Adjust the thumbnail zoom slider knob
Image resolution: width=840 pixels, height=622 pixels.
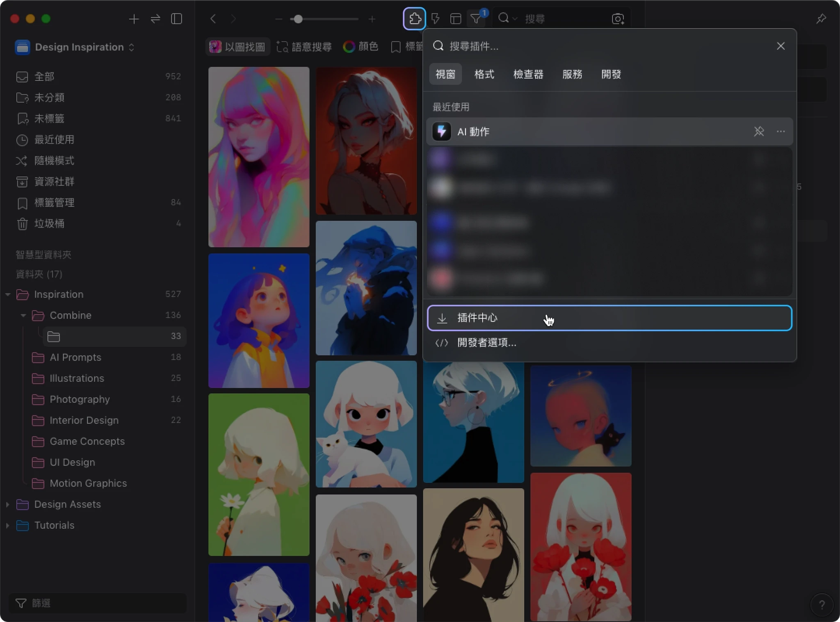click(x=298, y=19)
